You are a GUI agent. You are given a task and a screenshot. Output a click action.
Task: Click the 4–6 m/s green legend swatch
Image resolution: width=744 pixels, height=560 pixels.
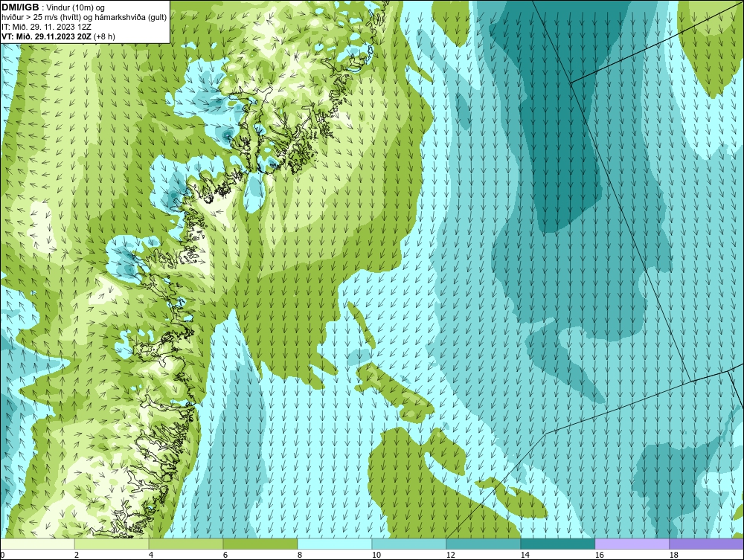[186, 544]
